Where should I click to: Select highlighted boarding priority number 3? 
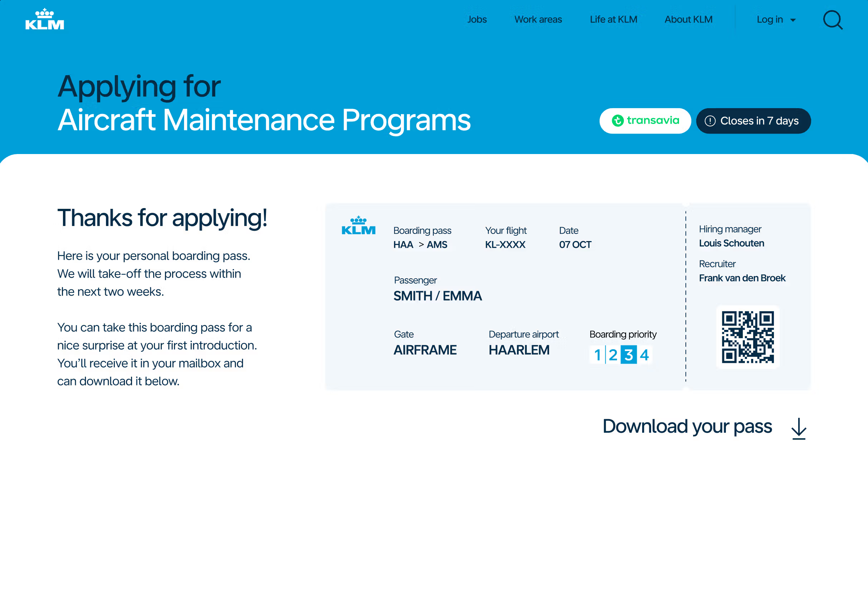(629, 355)
